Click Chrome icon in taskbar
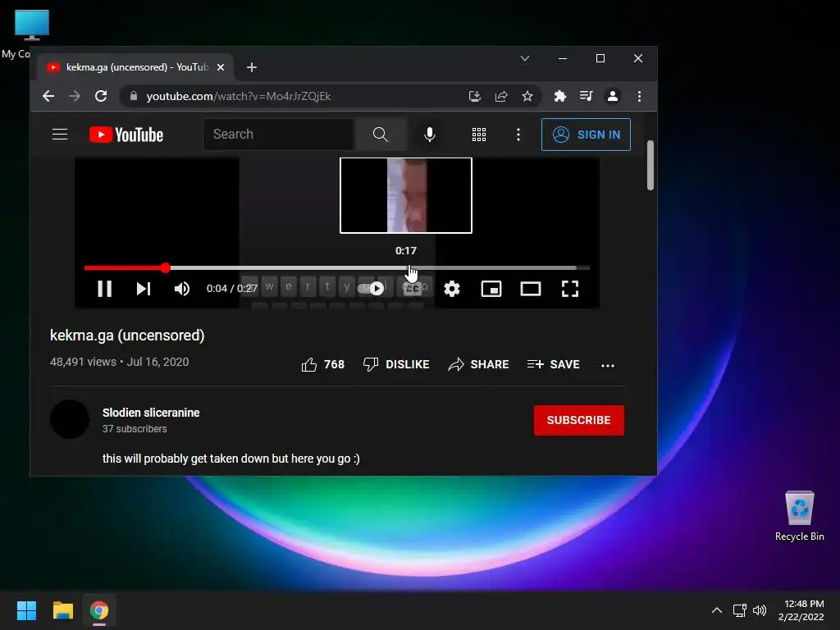 tap(99, 610)
